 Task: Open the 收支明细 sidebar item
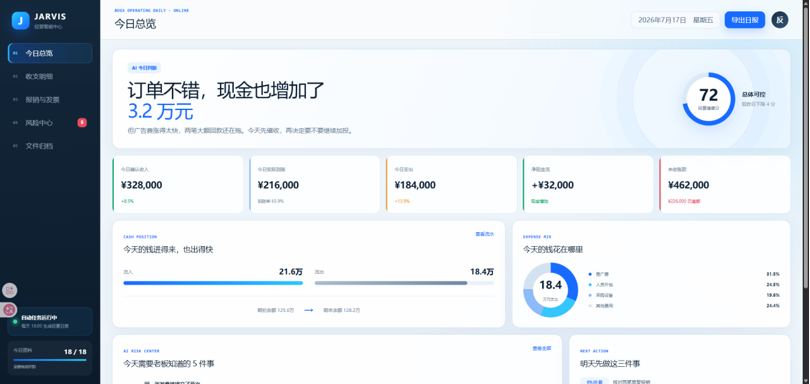[50, 76]
